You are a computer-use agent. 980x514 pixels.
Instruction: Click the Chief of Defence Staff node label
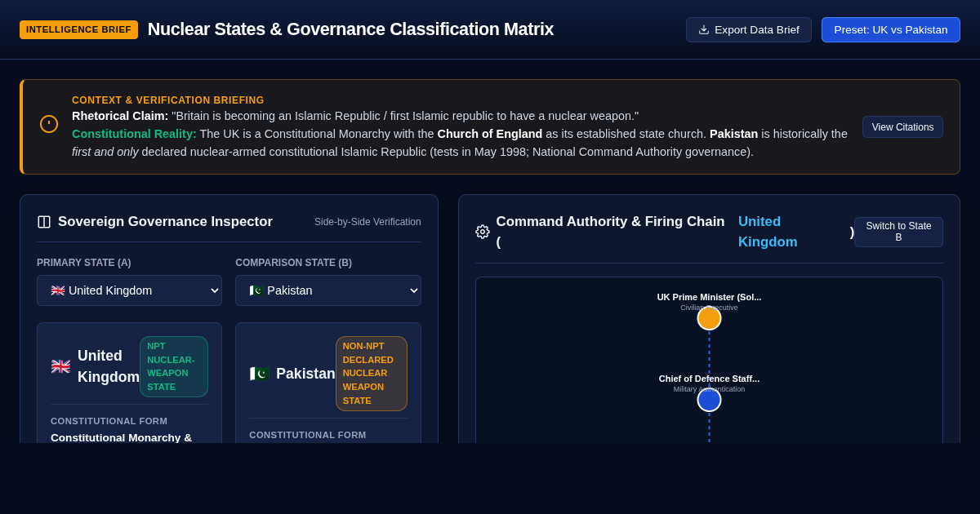709,379
